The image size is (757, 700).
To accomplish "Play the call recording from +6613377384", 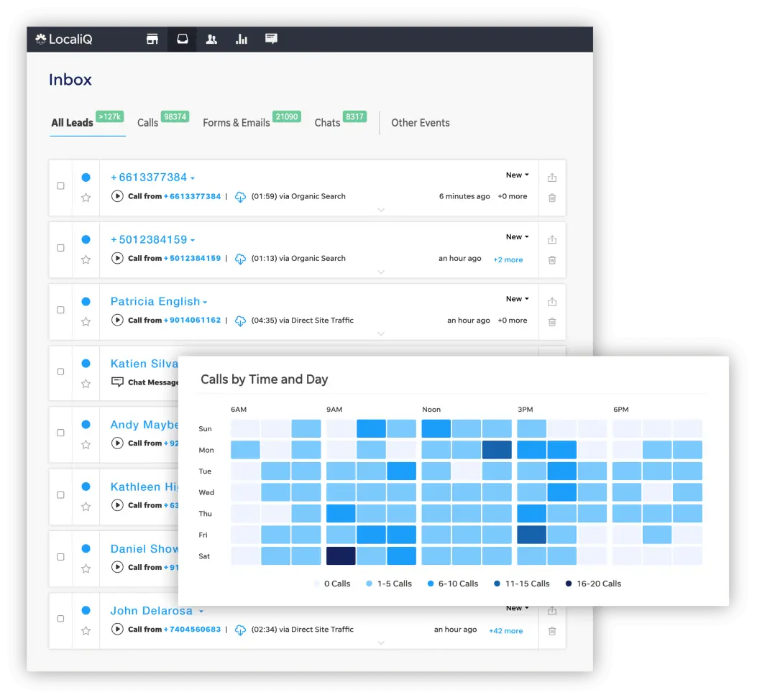I will (117, 196).
